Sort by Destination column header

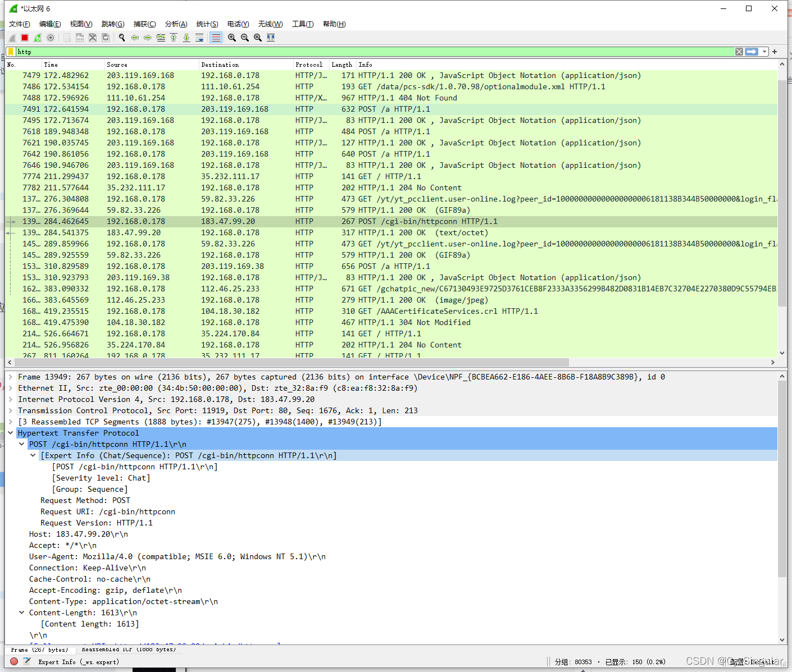click(x=246, y=65)
